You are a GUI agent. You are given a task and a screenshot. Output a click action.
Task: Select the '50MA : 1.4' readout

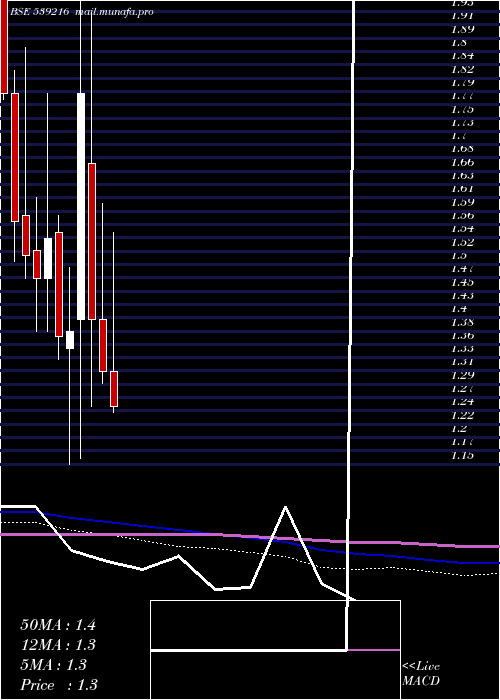58,625
